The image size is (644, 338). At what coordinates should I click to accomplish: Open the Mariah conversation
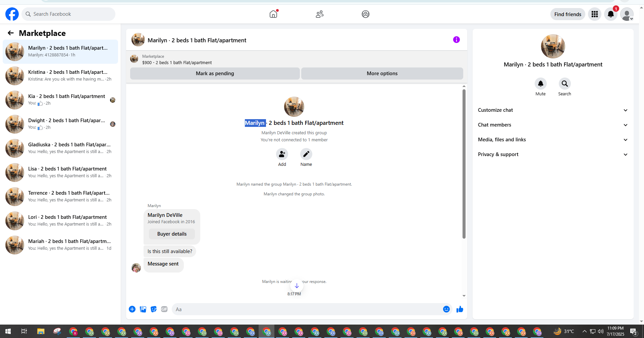(60, 245)
